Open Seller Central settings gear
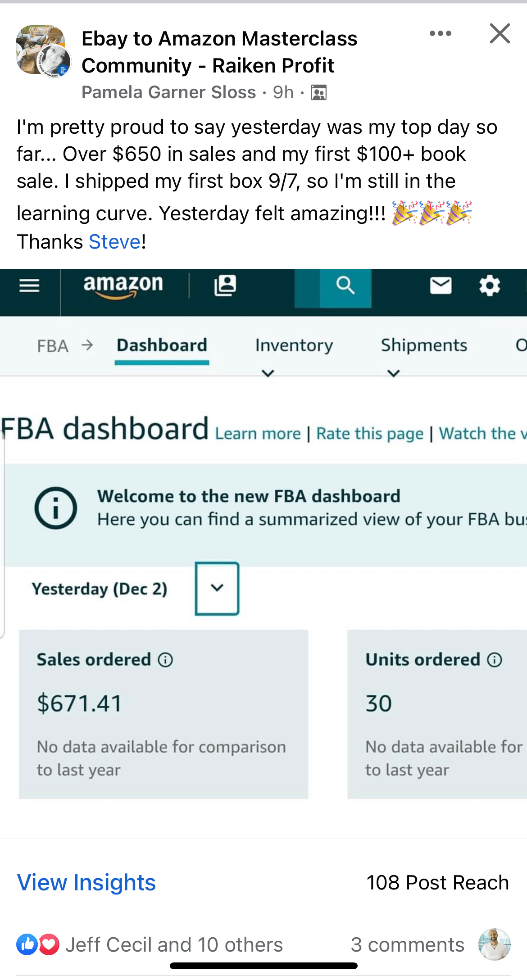 pyautogui.click(x=489, y=286)
